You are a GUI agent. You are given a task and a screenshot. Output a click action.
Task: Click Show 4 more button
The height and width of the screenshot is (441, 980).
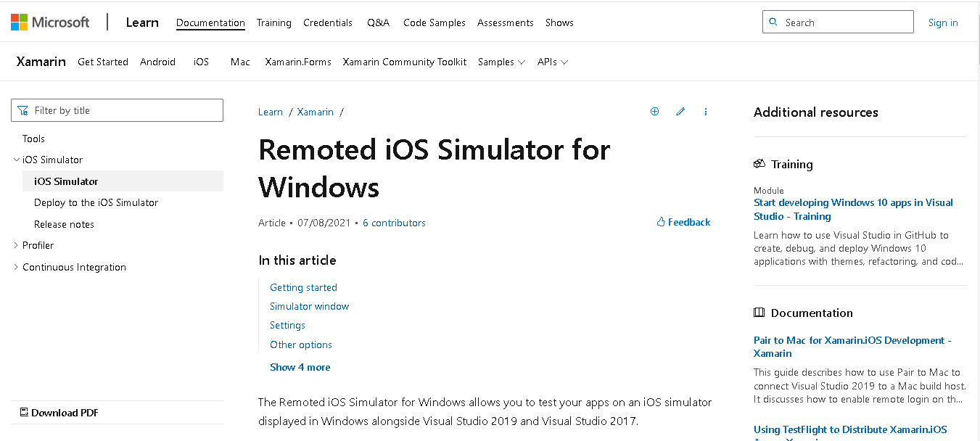click(x=300, y=367)
